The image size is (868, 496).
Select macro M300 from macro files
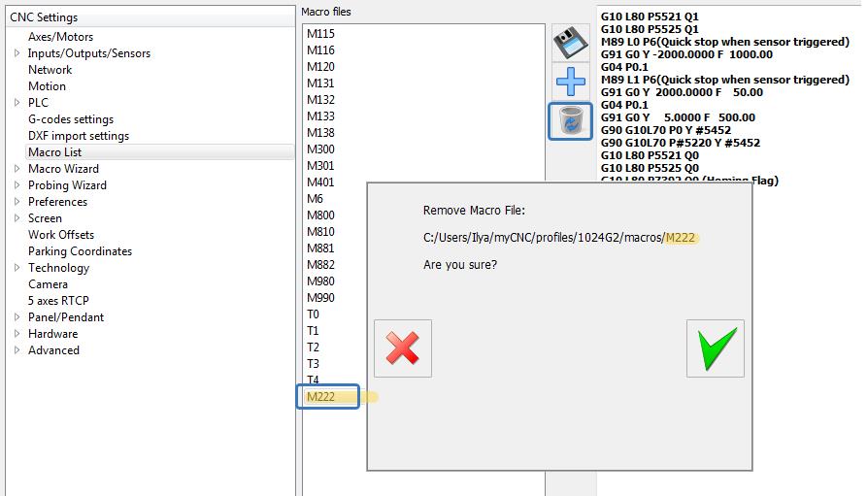click(x=320, y=149)
